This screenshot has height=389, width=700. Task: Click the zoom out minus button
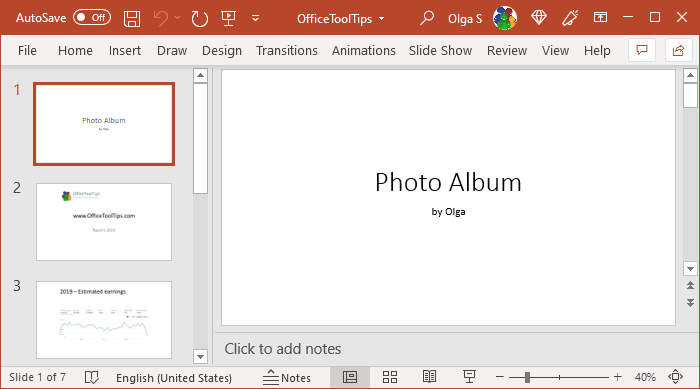[x=500, y=377]
